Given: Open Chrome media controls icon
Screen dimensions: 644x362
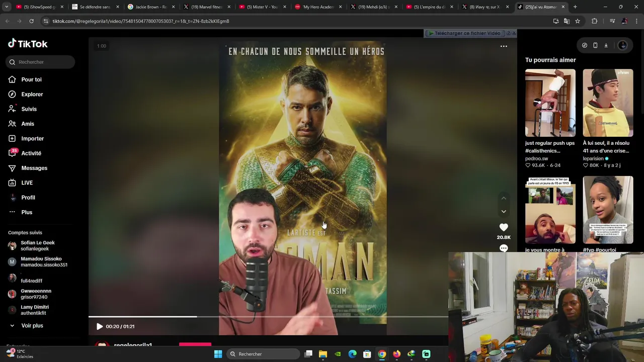Looking at the screenshot, I should 612,21.
